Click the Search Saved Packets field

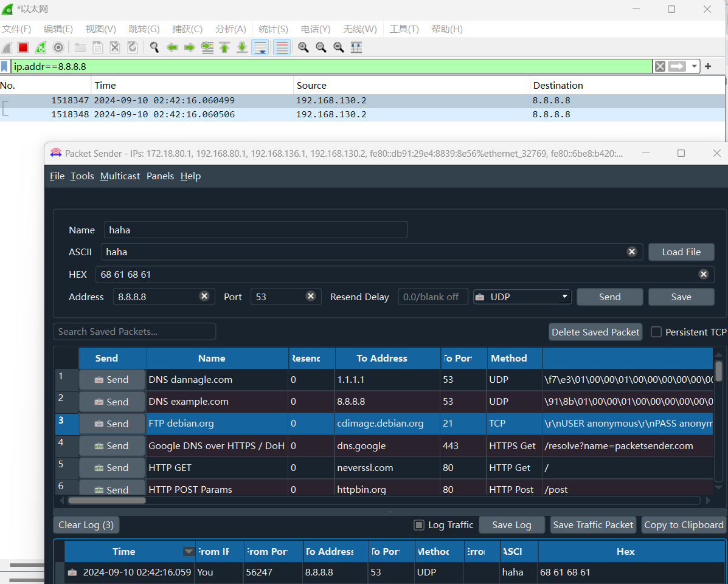(134, 332)
